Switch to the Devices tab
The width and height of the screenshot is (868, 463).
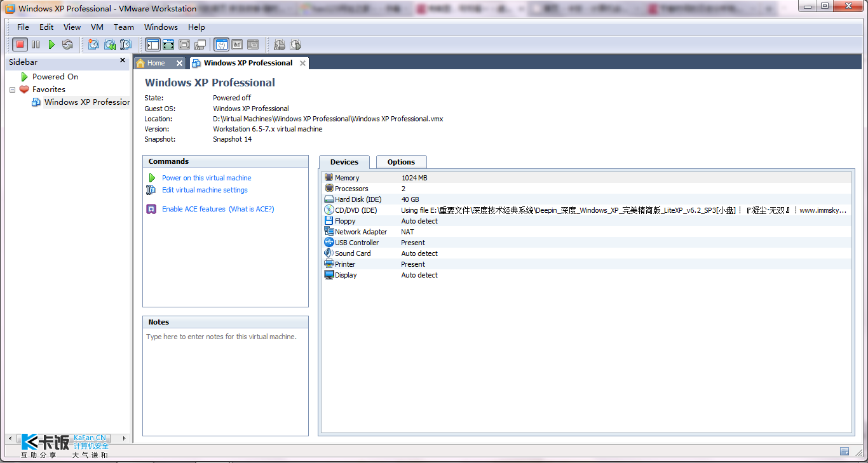(x=344, y=162)
